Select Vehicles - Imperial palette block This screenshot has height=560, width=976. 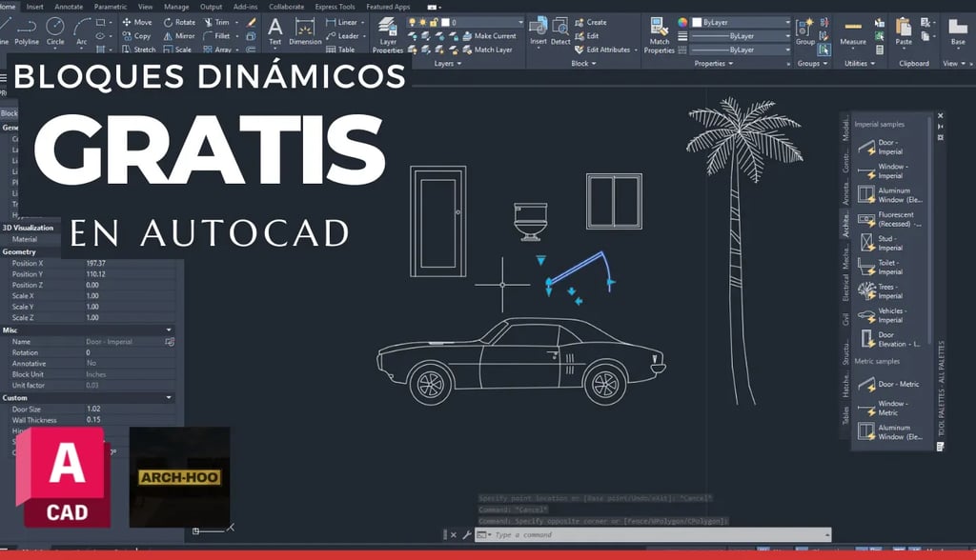883,315
